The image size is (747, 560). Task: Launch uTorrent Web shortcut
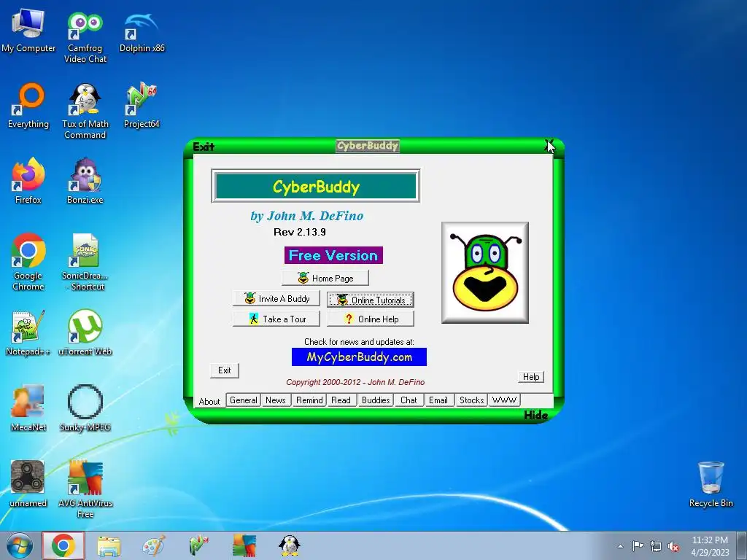coord(85,333)
